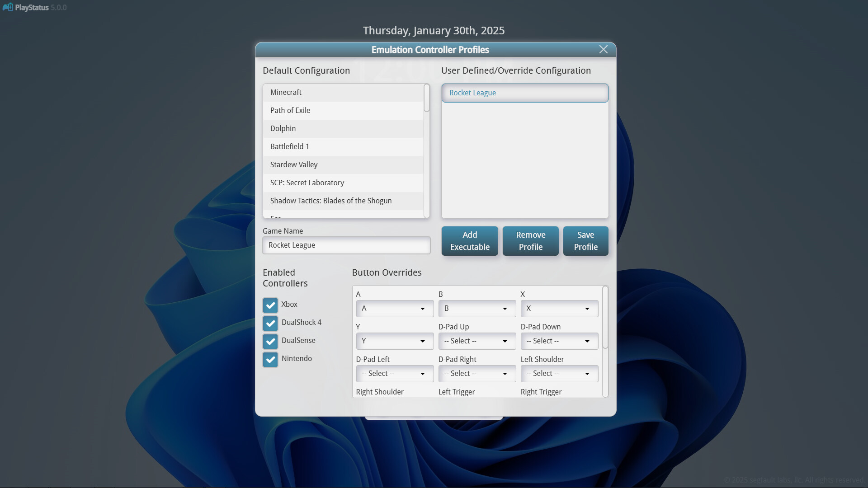Select Minecraft in Default Configuration list

click(x=344, y=92)
